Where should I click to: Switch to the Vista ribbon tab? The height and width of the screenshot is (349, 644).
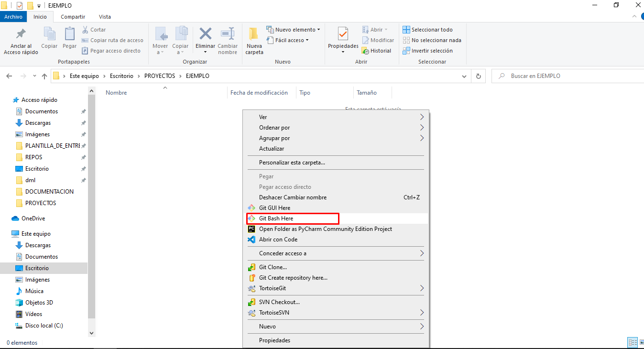pos(105,17)
